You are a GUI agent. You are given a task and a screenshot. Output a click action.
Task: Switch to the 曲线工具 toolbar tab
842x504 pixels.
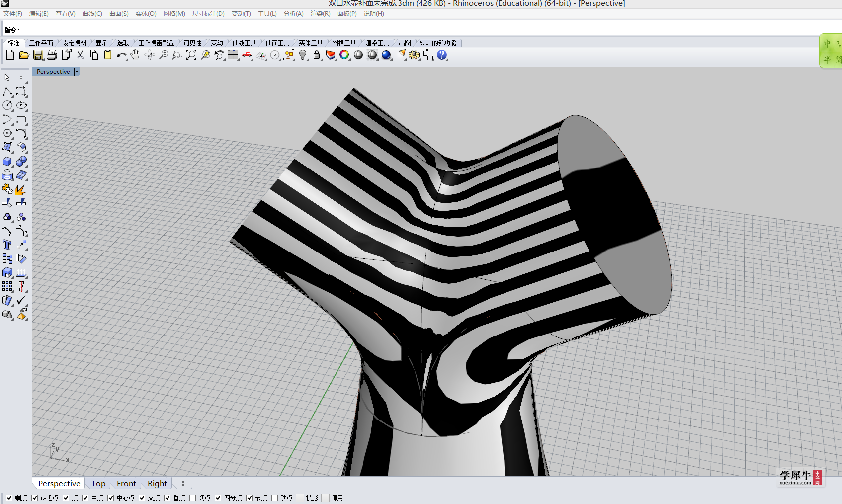tap(245, 43)
